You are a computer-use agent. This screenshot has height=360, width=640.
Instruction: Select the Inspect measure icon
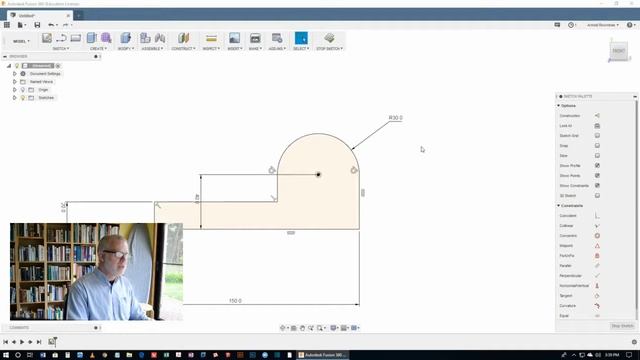(x=211, y=38)
